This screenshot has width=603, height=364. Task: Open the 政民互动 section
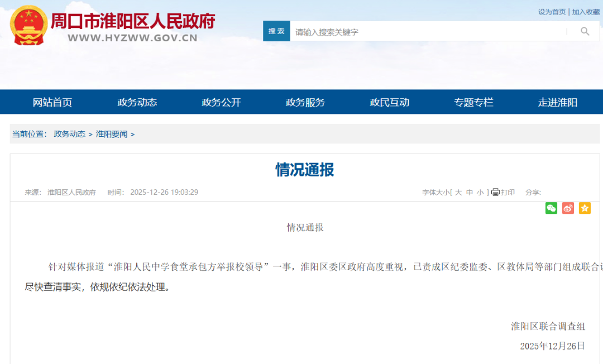(x=389, y=102)
